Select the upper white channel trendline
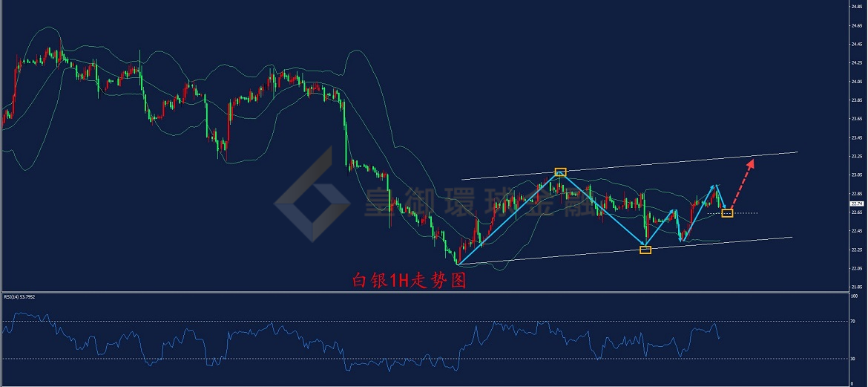The height and width of the screenshot is (387, 868). 629,165
